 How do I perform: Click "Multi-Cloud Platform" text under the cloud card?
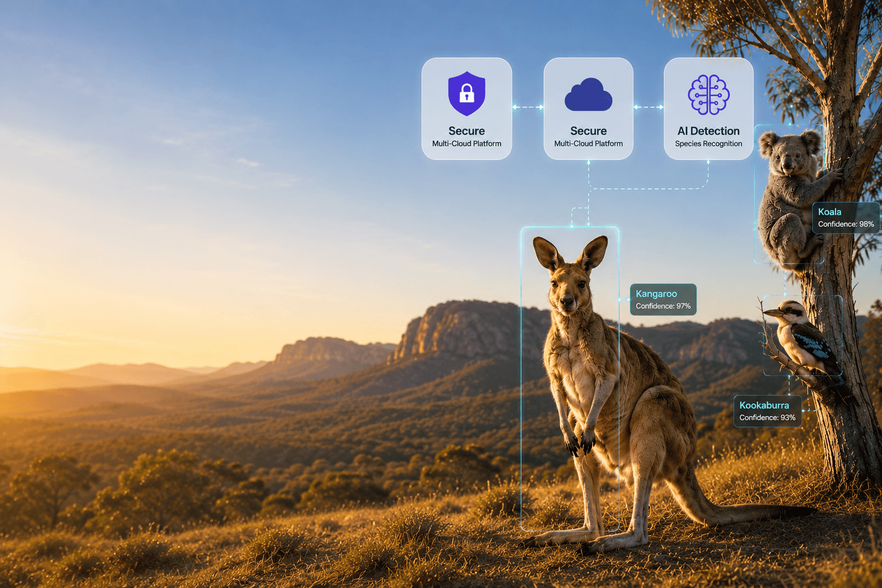(589, 144)
